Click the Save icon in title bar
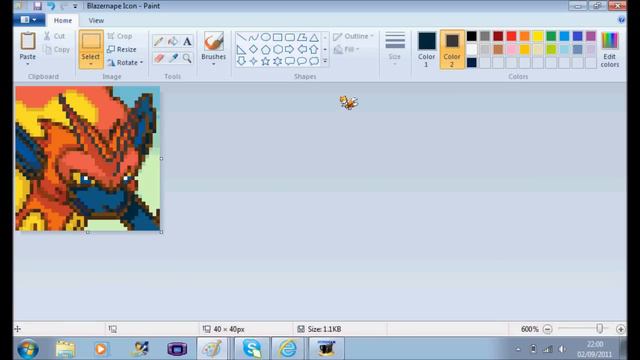The width and height of the screenshot is (640, 360). point(37,6)
